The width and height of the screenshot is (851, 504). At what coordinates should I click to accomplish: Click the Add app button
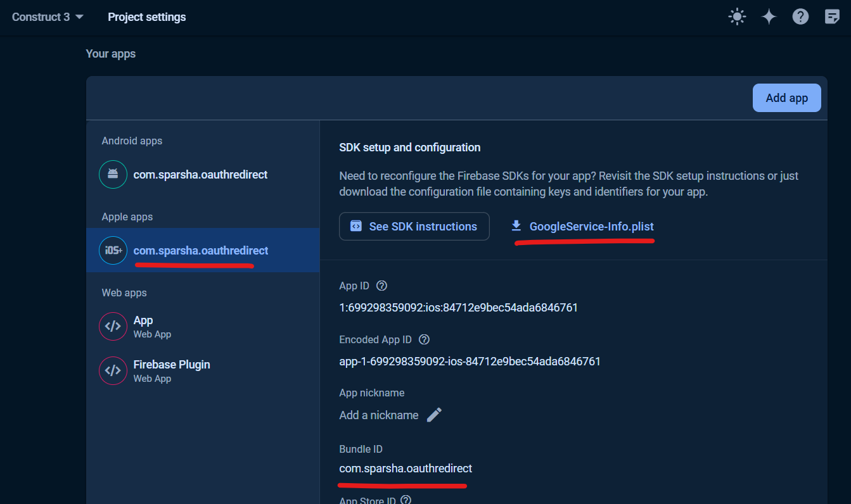[x=786, y=98]
